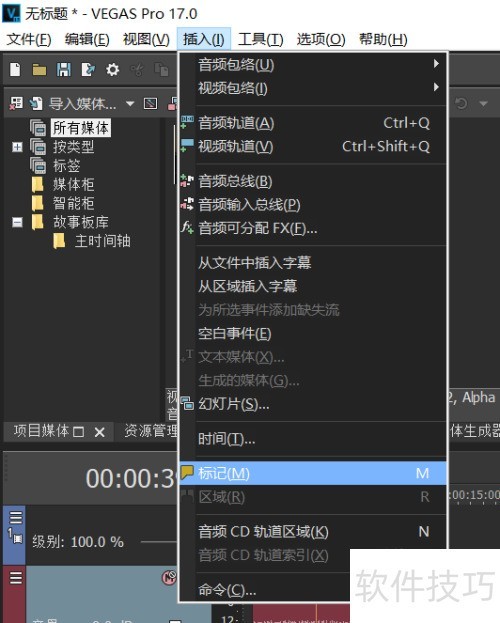
Task: Open the 导入媒体 dropdown arrow
Action: [x=130, y=104]
